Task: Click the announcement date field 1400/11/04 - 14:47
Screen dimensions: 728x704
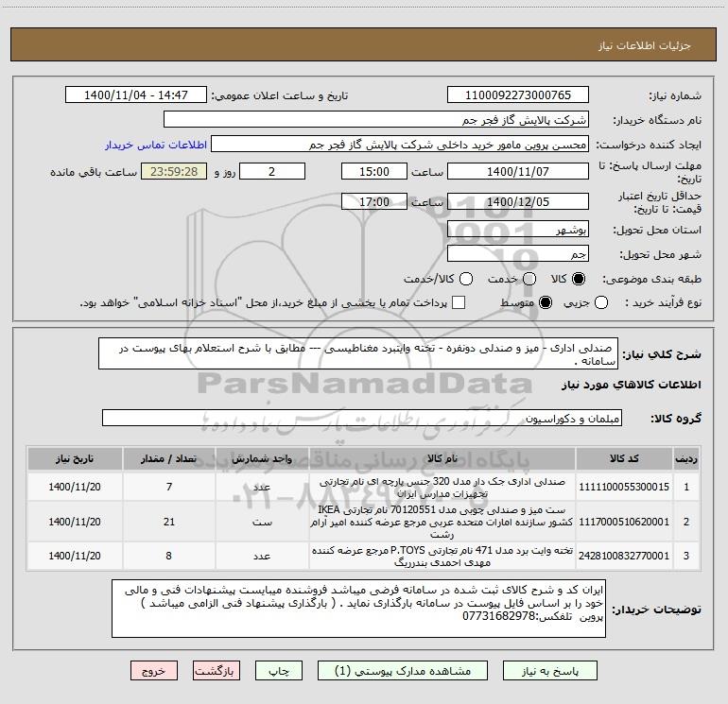Action: coord(136,94)
